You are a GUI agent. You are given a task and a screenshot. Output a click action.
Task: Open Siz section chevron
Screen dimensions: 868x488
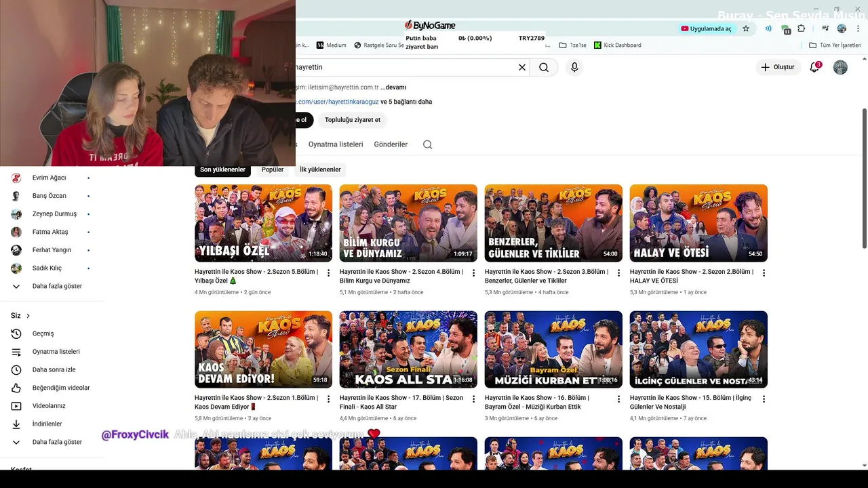[x=28, y=316]
